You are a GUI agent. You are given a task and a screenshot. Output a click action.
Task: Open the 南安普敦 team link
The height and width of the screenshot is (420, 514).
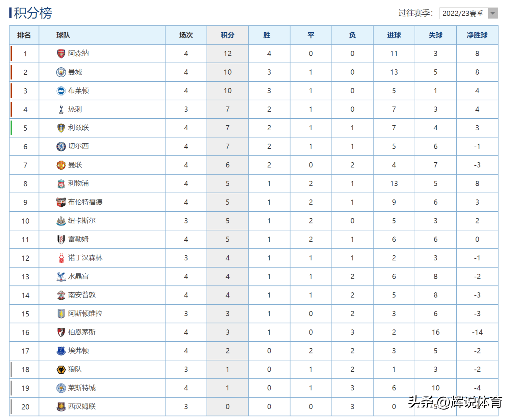(82, 295)
